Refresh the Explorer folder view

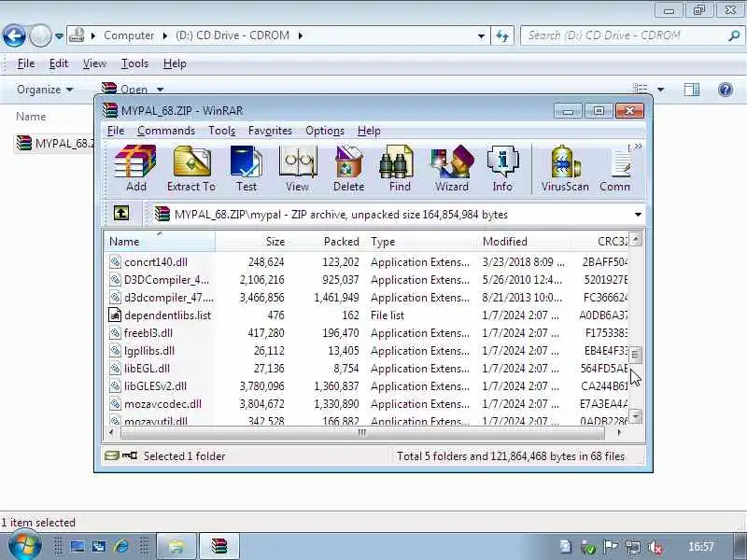[x=502, y=35]
